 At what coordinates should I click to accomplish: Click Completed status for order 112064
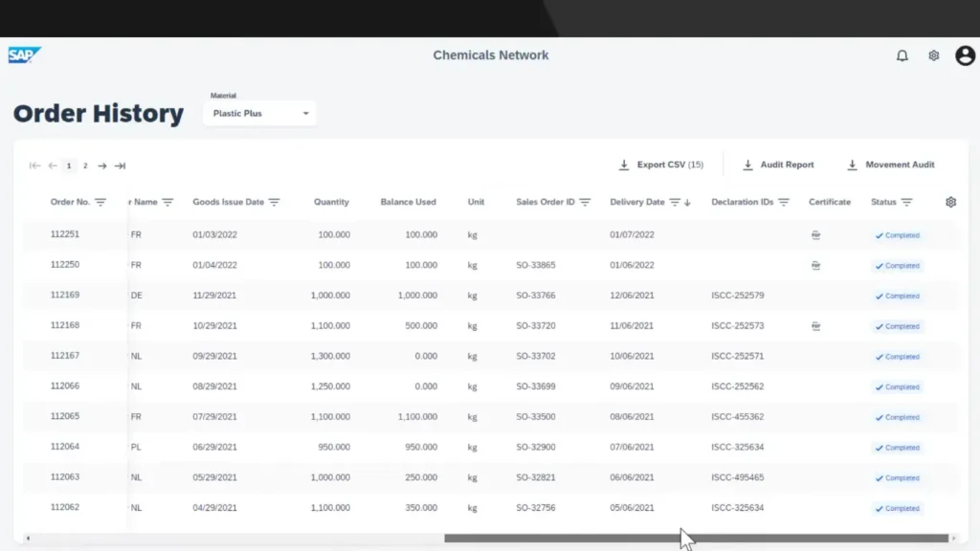898,448
